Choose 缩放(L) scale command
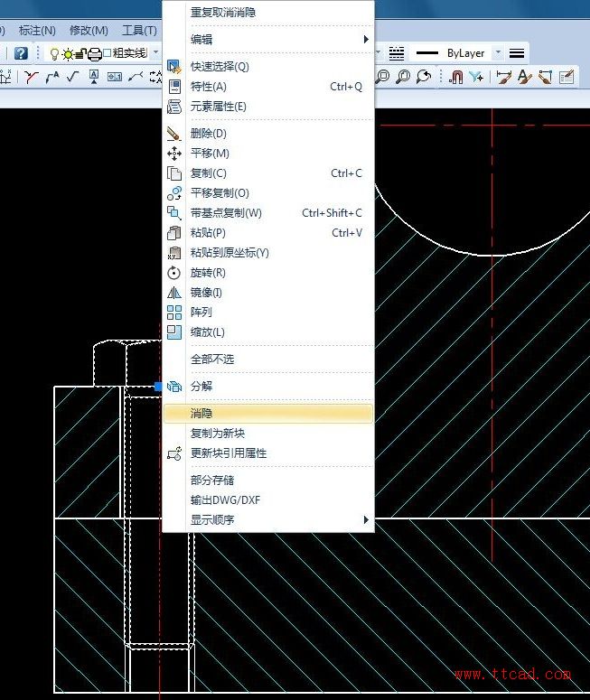Viewport: 590px width, 700px height. click(x=268, y=332)
